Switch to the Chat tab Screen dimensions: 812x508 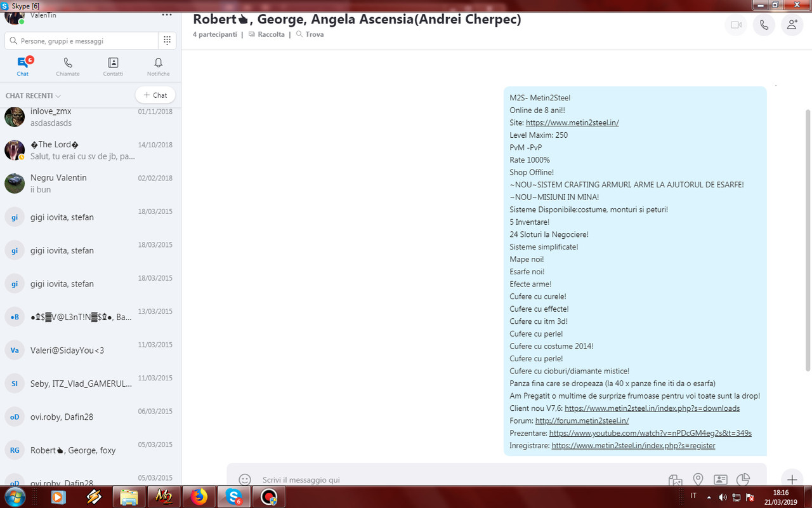coord(23,66)
